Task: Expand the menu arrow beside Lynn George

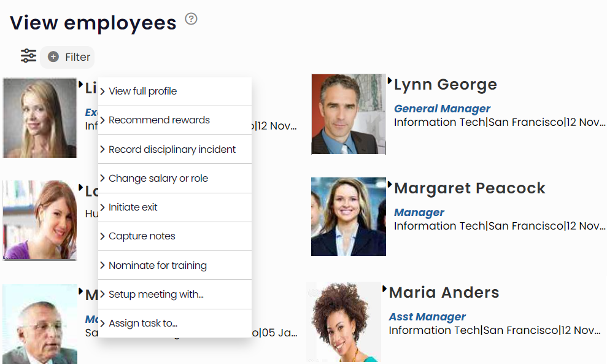Action: [x=390, y=80]
